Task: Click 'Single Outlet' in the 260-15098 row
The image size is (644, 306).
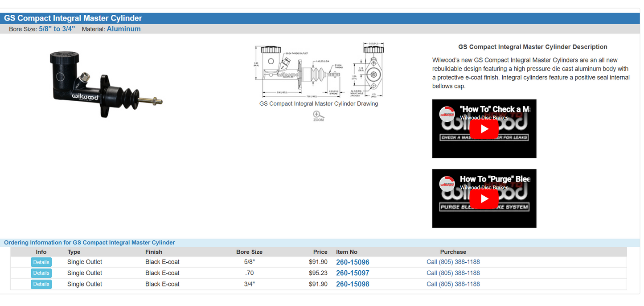Action: point(85,284)
